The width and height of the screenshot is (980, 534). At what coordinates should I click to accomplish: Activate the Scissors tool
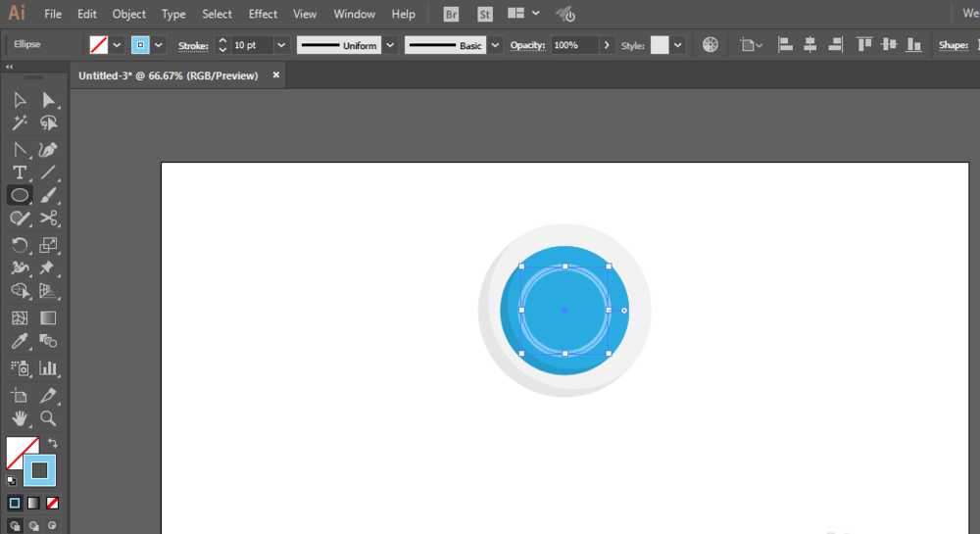pos(48,218)
